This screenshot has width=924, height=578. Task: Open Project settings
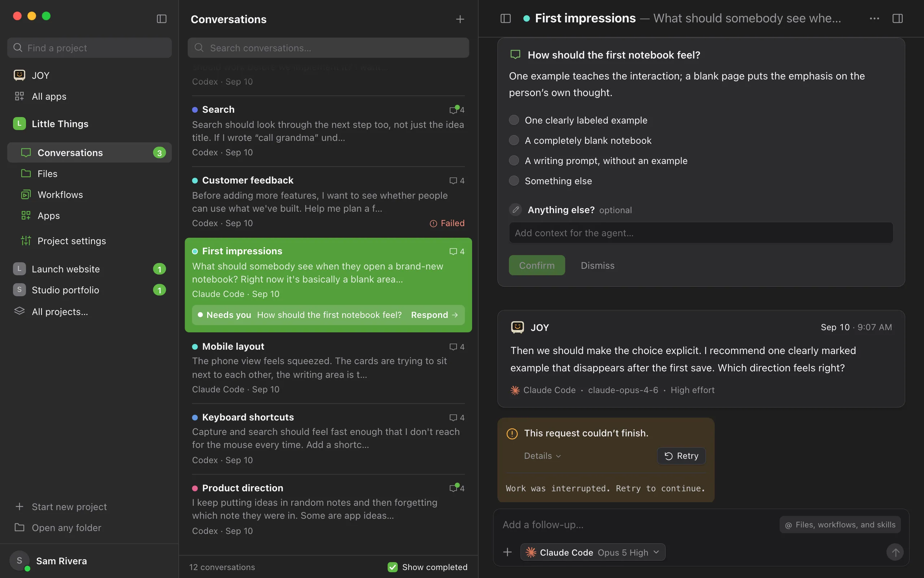pos(90,241)
